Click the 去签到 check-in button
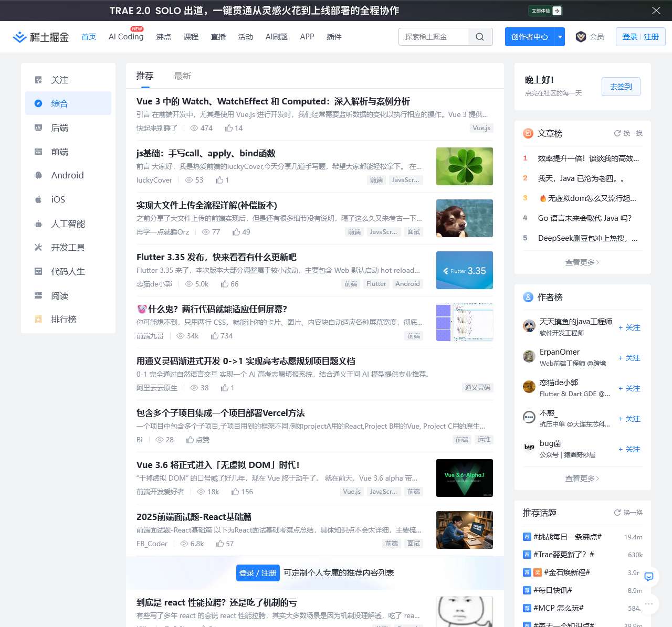 click(621, 87)
